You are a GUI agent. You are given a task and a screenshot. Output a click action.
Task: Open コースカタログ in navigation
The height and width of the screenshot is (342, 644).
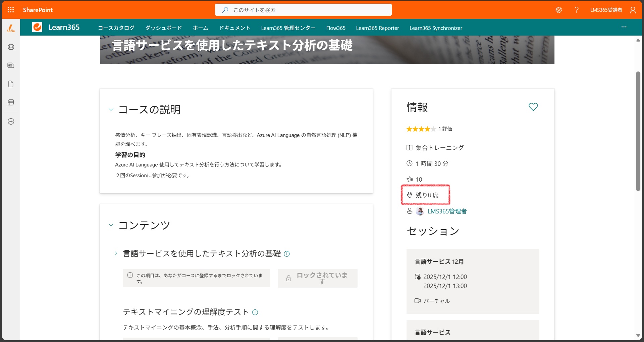pos(116,28)
